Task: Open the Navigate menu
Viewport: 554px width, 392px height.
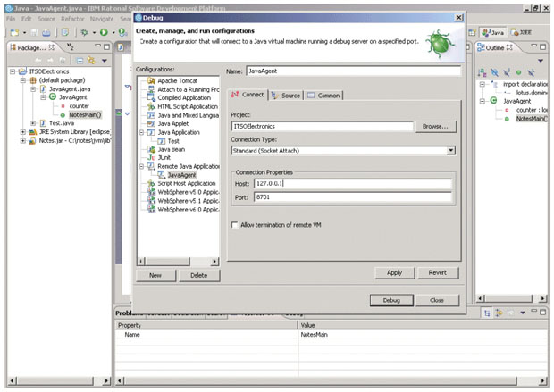Action: [x=102, y=19]
